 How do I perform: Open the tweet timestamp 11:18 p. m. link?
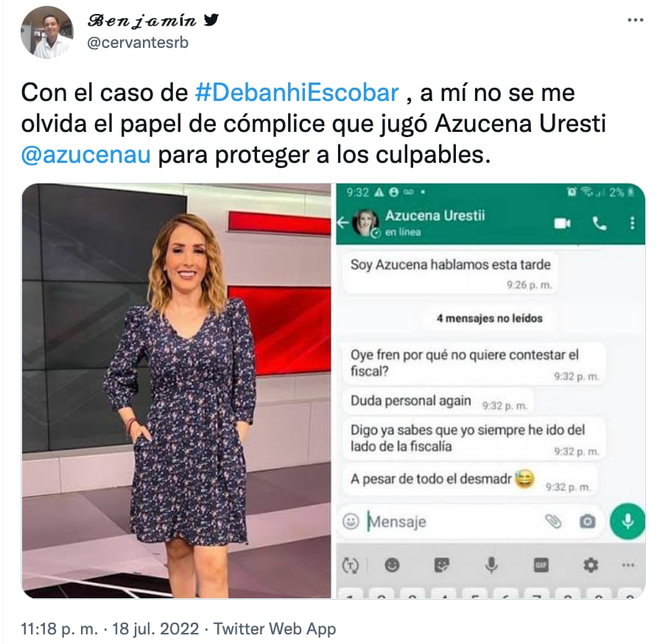[x=60, y=629]
